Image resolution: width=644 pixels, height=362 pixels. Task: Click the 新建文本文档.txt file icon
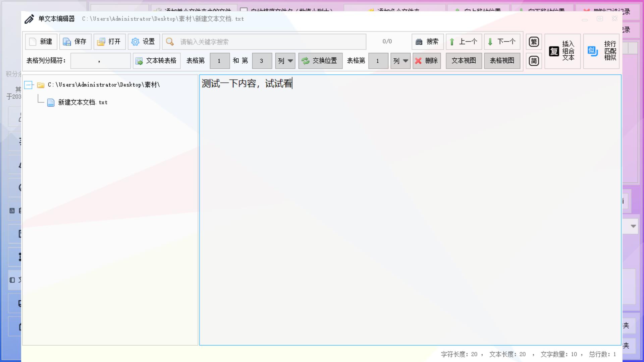51,103
